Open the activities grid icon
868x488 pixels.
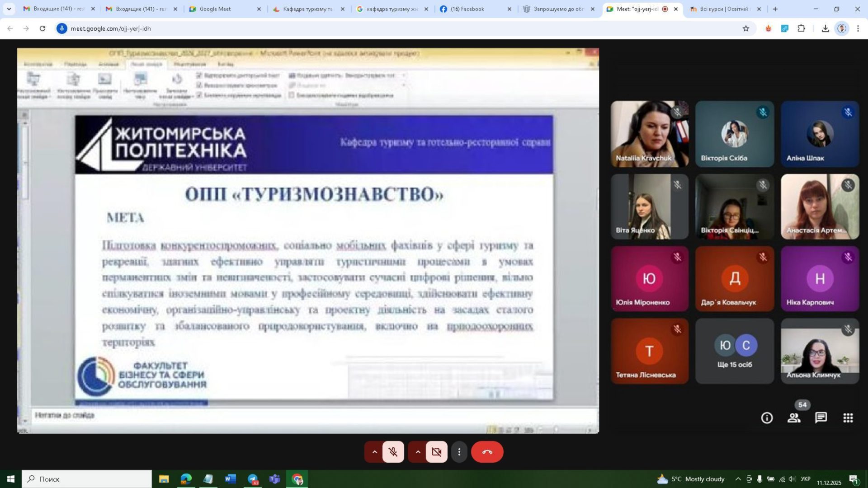pos(848,418)
